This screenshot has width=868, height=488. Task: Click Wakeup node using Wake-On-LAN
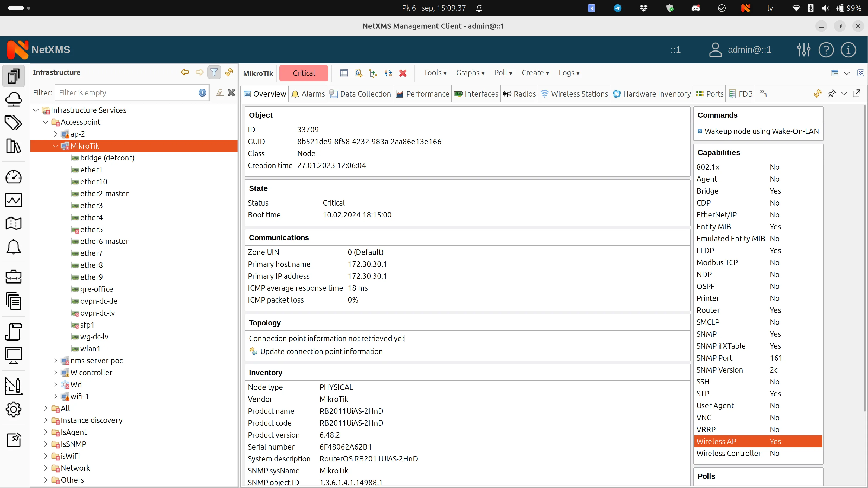pyautogui.click(x=761, y=131)
